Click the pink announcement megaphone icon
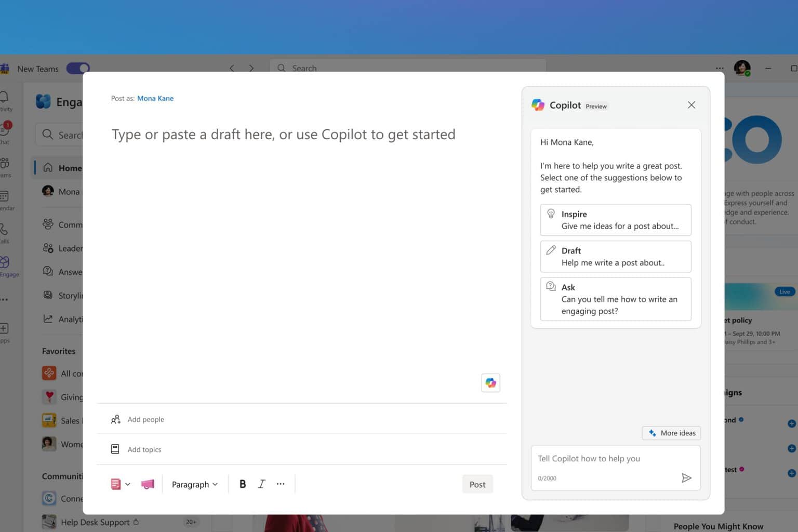Viewport: 798px width, 532px height. [148, 484]
